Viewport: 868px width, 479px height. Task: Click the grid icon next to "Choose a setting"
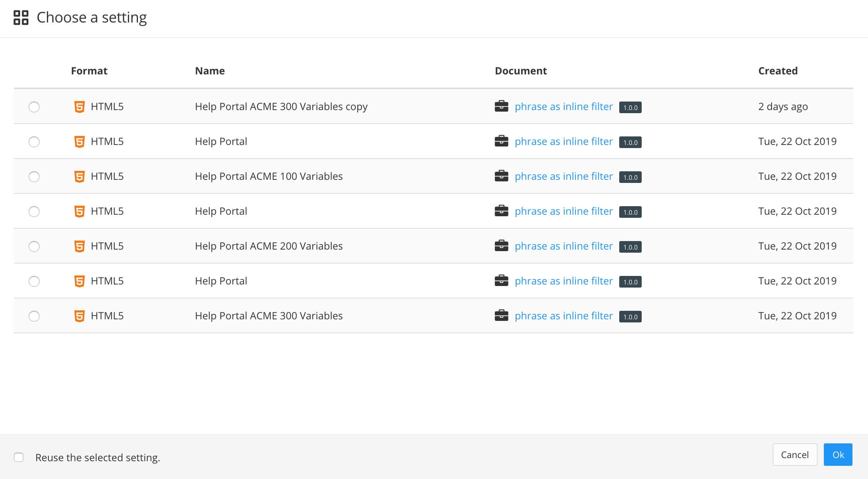22,17
